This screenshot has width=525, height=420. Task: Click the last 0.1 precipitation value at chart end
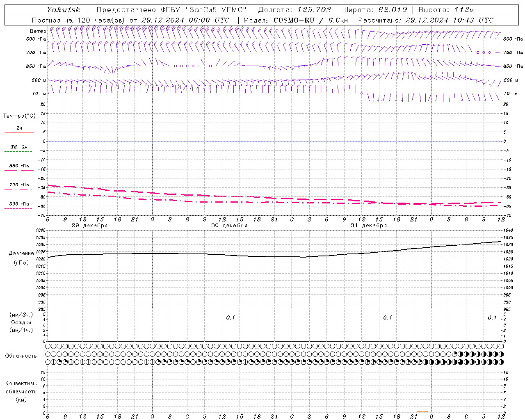tap(492, 317)
